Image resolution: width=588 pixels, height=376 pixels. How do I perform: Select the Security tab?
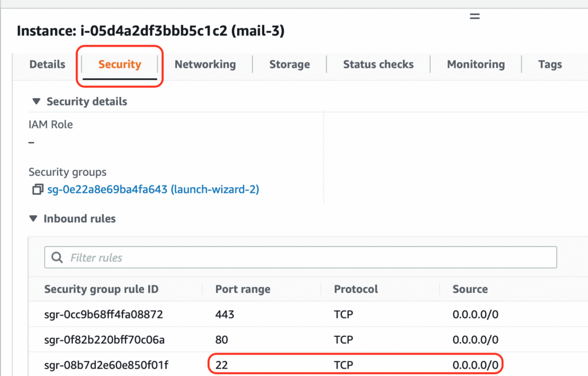tap(119, 64)
